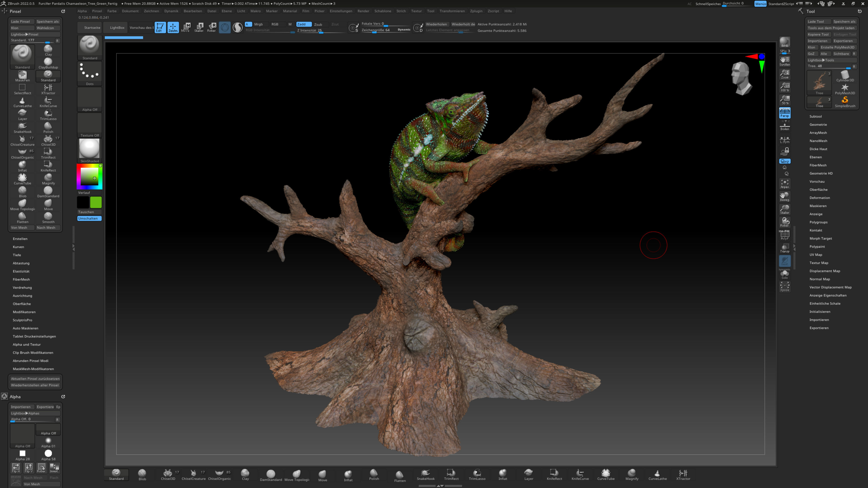Expand the Displacement Map section
This screenshot has width=868, height=488.
(x=825, y=271)
